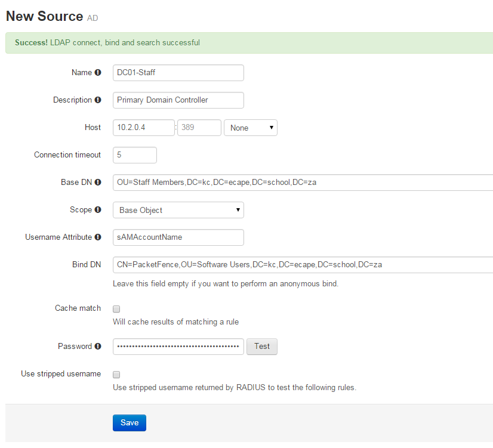Click the info icon beside Password

click(x=98, y=347)
